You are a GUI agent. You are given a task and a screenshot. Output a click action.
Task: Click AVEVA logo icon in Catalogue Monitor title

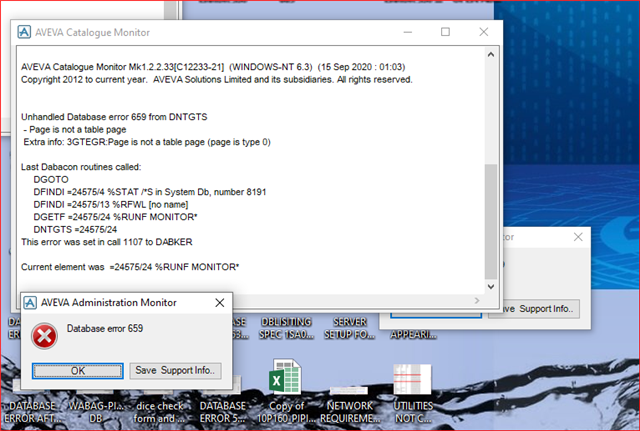tap(24, 32)
